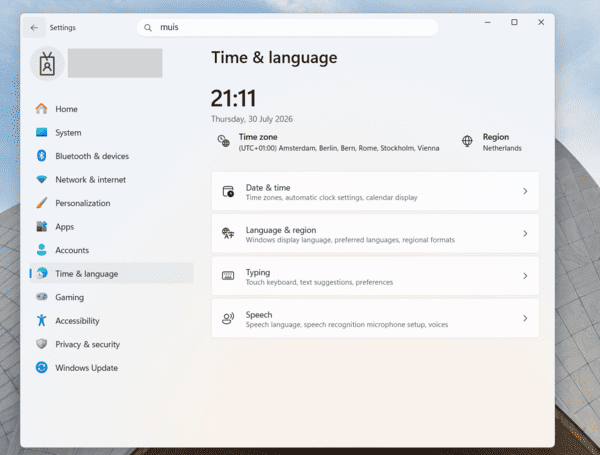
Task: Open Accessibility category
Action: pos(111,321)
